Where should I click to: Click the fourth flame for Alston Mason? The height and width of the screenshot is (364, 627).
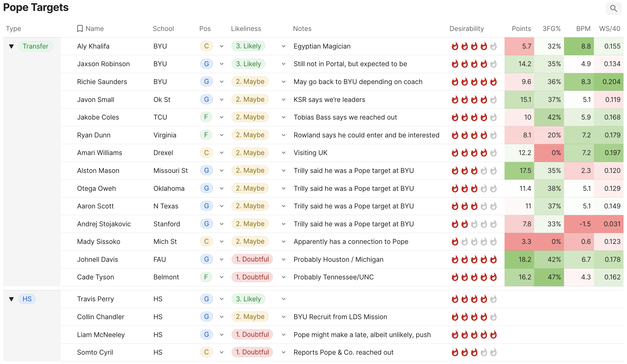(484, 171)
